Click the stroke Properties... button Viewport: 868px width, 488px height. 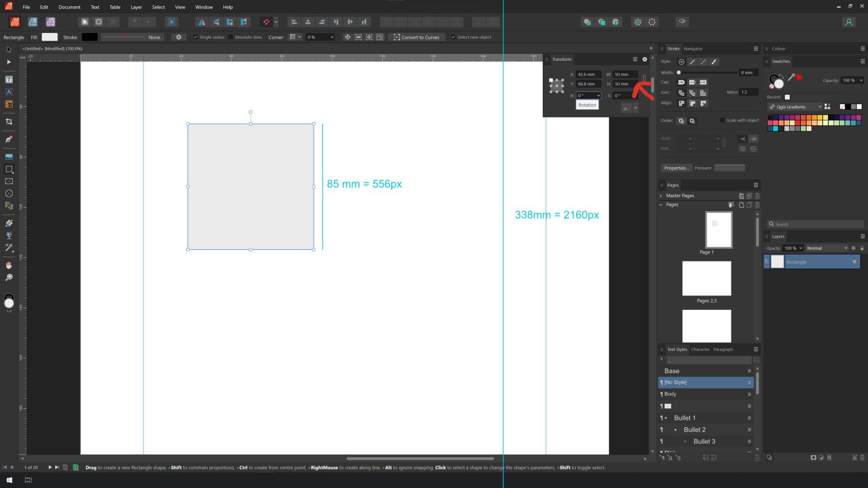[676, 168]
